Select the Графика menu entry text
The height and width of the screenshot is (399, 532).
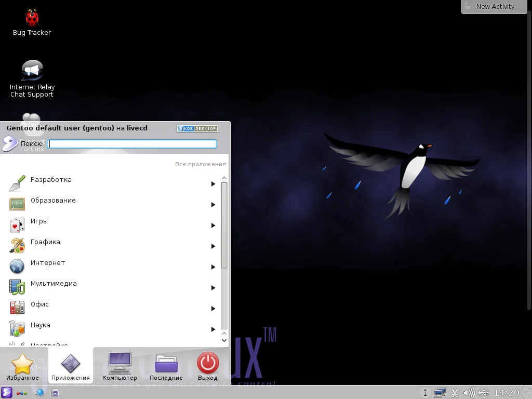45,242
